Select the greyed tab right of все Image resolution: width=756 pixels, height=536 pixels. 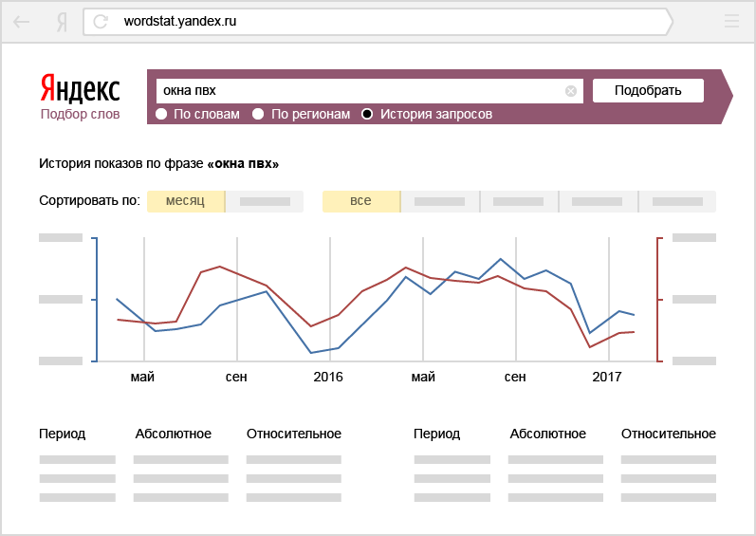click(440, 201)
